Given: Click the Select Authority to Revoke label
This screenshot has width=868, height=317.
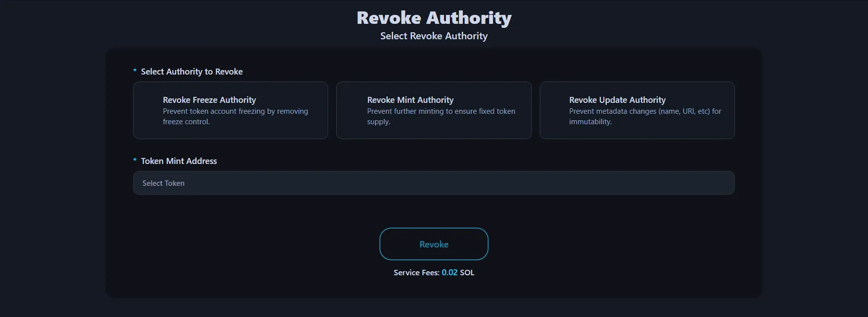Looking at the screenshot, I should pos(192,72).
